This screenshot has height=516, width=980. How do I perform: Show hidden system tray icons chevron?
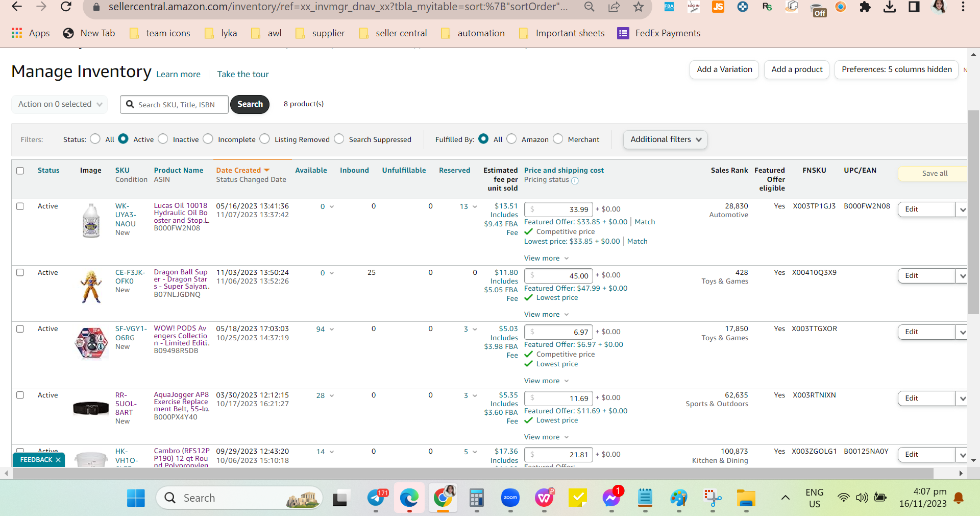pyautogui.click(x=786, y=498)
